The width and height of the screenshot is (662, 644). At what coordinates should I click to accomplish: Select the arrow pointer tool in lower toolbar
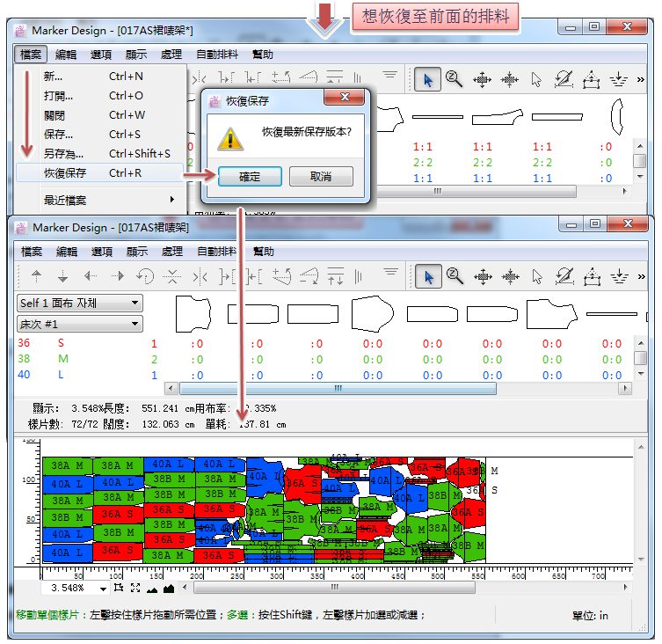pyautogui.click(x=428, y=276)
